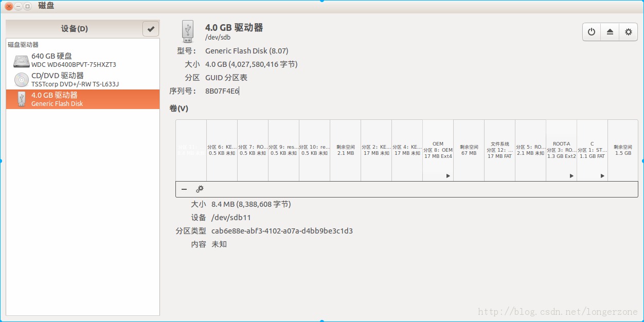
Task: Select the highlighted partition 11 block
Action: click(191, 150)
